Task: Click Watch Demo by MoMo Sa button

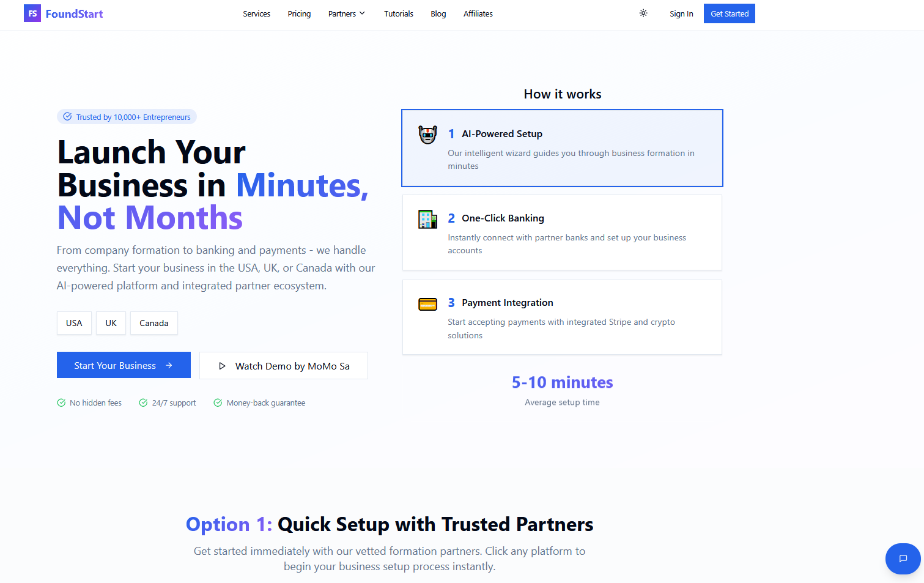Action: click(284, 366)
